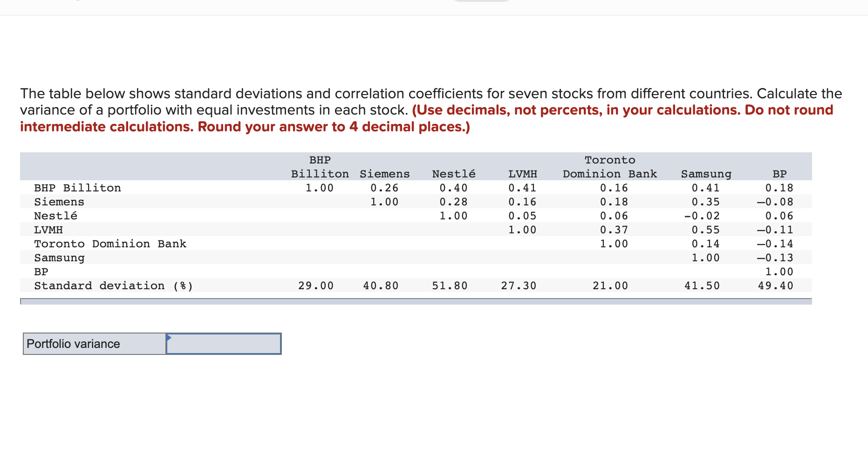The width and height of the screenshot is (868, 449).
Task: Click the BHP Billiton column header
Action: (320, 167)
